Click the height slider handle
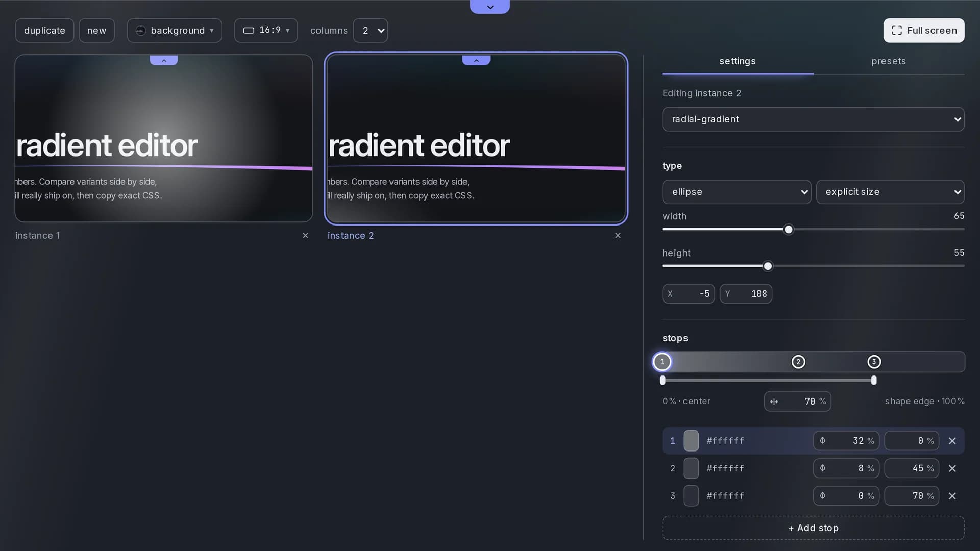Viewport: 980px width, 551px height. 768,266
